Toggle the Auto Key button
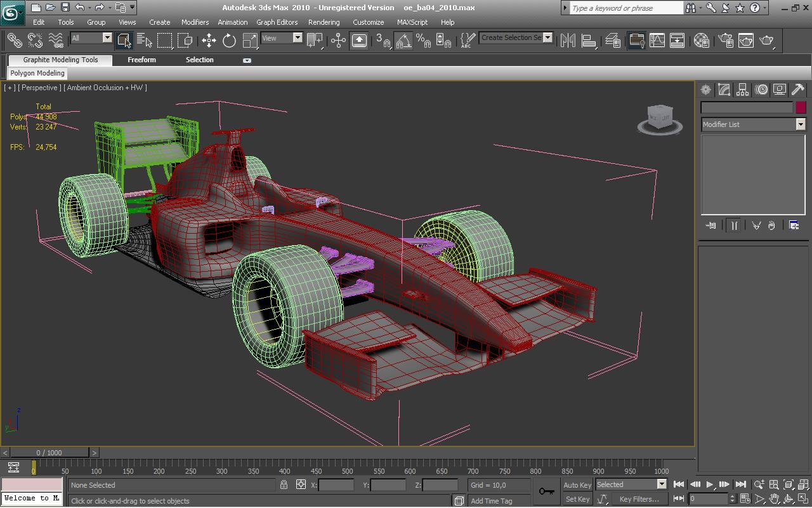Screen dimensions: 812x508 [577, 485]
